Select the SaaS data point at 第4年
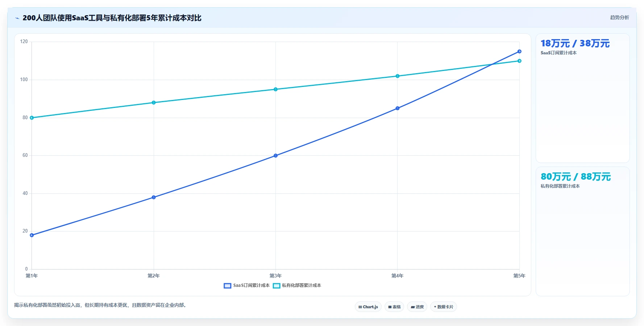The width and height of the screenshot is (644, 326). [398, 108]
